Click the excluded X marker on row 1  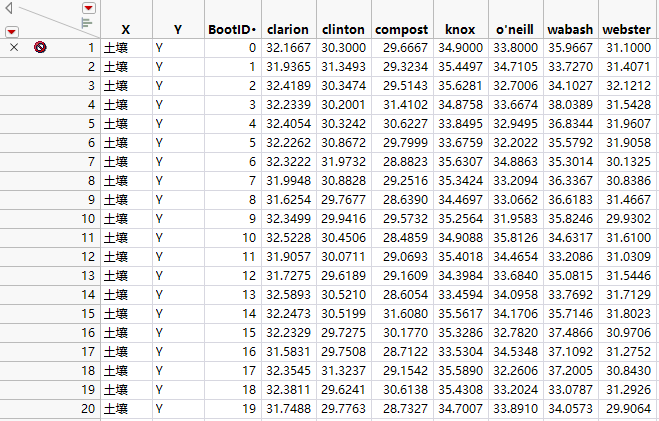pyautogui.click(x=13, y=47)
